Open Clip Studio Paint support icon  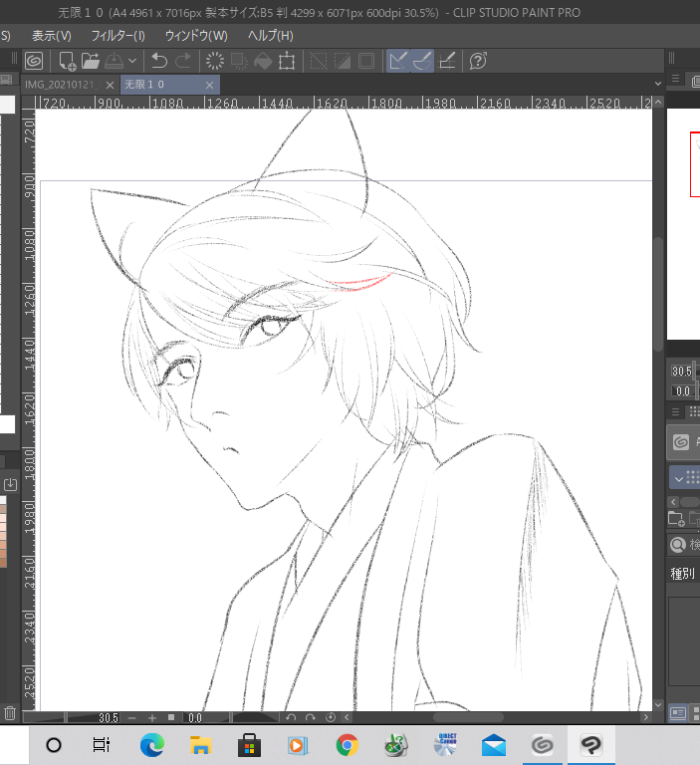coord(478,61)
